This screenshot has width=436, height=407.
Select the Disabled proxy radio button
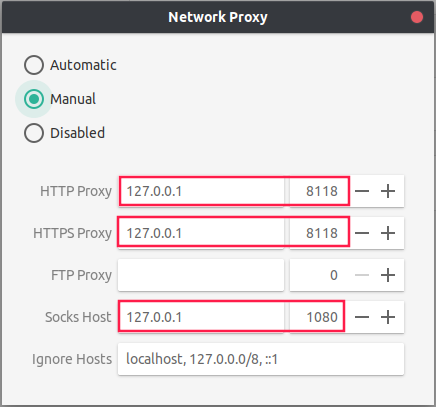pos(34,133)
